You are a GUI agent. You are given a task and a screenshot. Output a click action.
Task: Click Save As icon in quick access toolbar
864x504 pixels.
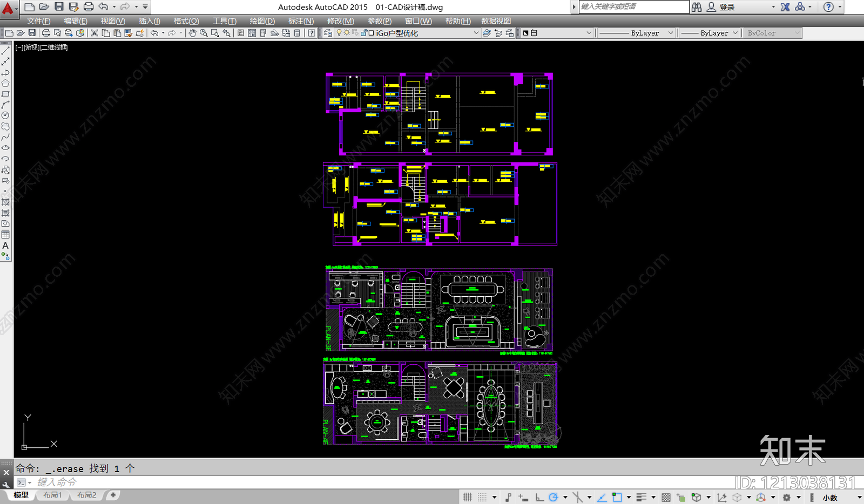pos(74,7)
